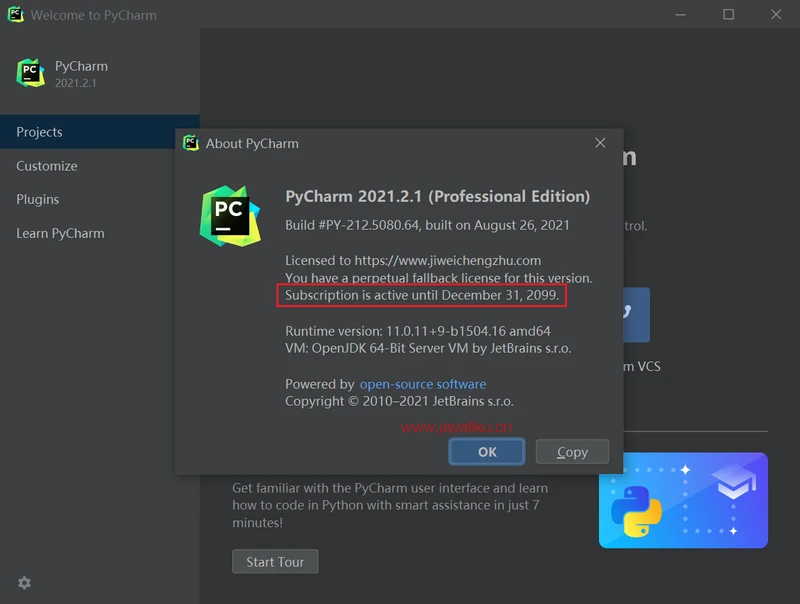Close the About PyCharm dialog
This screenshot has height=604, width=800.
[x=600, y=143]
